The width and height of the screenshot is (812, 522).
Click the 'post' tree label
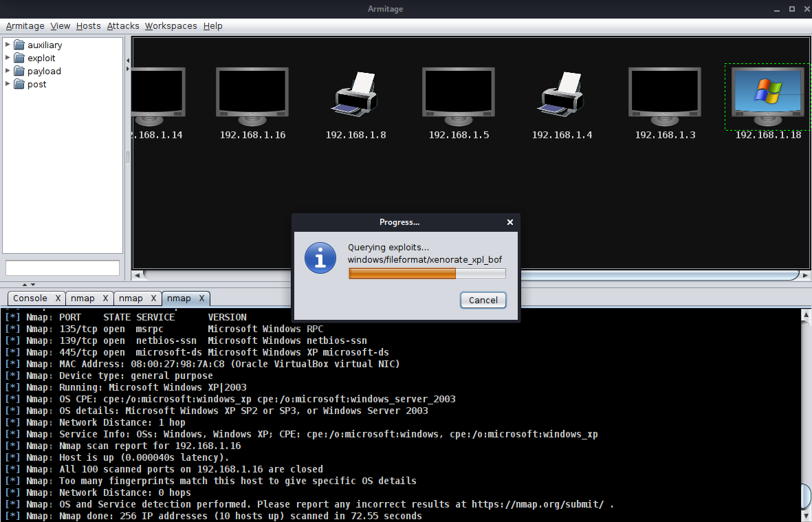click(36, 84)
